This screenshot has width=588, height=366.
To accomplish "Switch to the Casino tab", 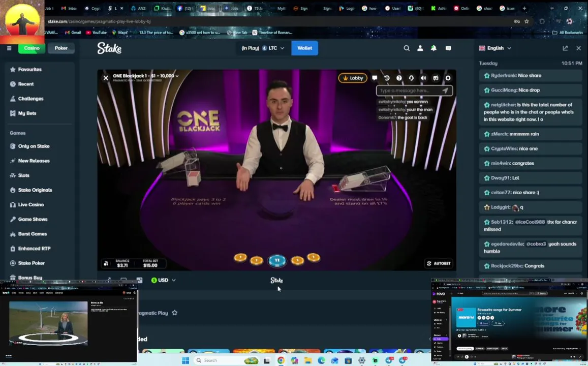I will coord(32,48).
